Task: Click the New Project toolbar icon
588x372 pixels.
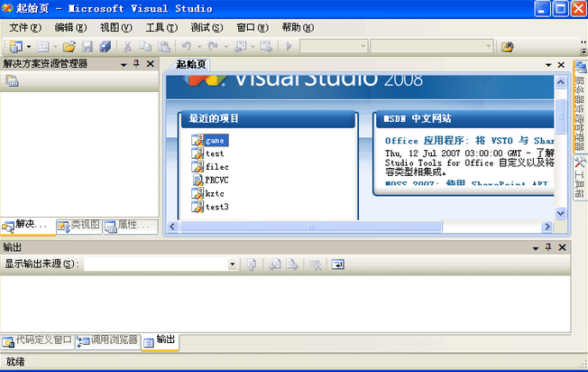Action: click(15, 47)
